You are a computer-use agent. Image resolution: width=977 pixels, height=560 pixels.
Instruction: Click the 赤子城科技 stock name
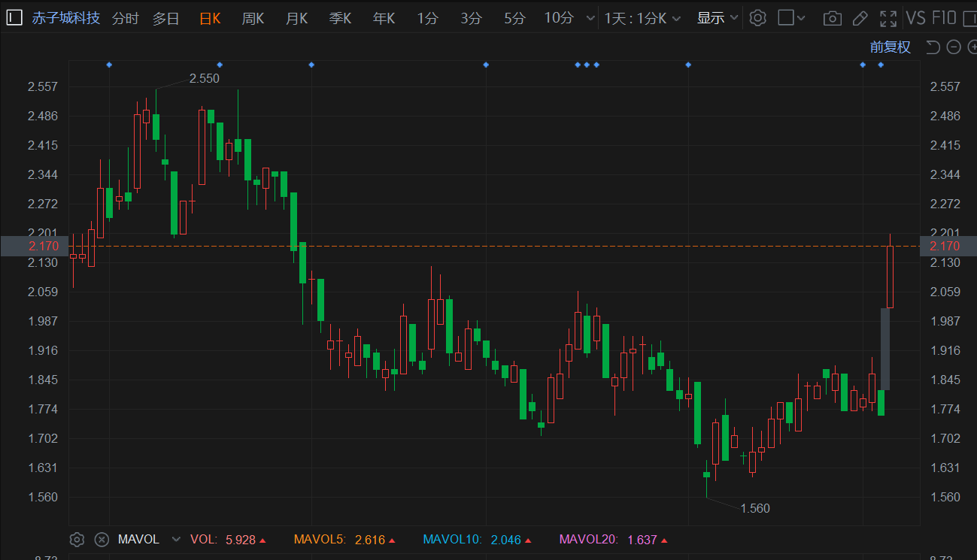(x=66, y=18)
